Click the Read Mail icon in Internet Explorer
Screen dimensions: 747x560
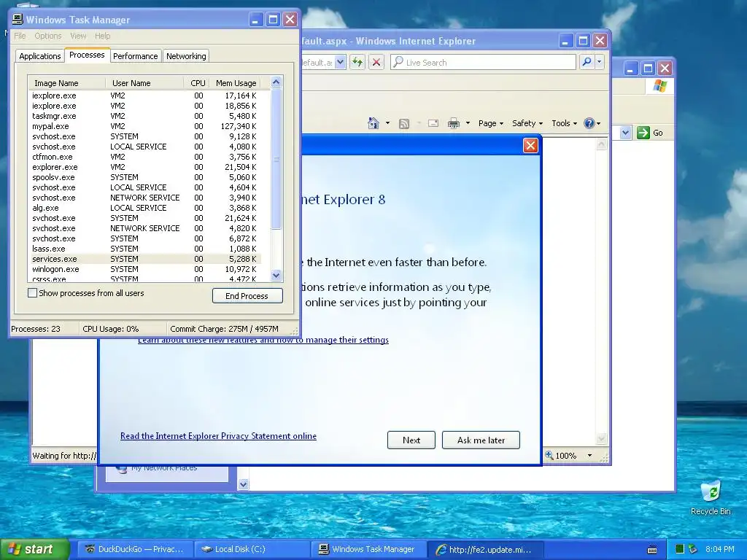(x=433, y=123)
